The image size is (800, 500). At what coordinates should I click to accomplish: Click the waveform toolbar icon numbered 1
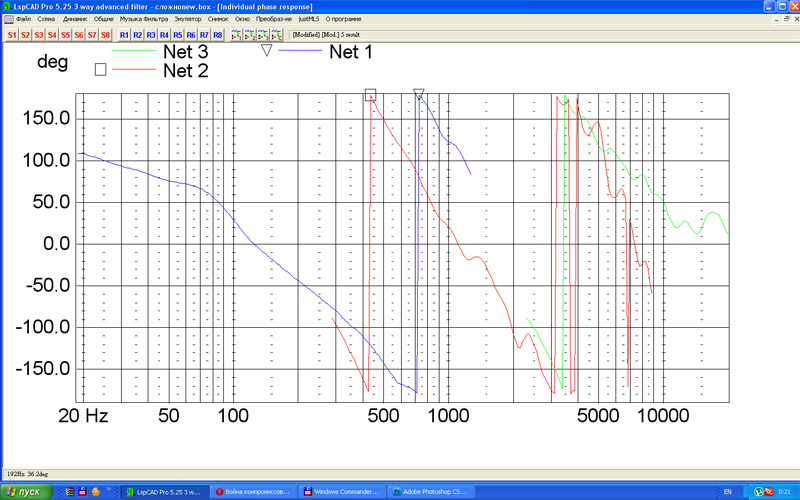236,35
